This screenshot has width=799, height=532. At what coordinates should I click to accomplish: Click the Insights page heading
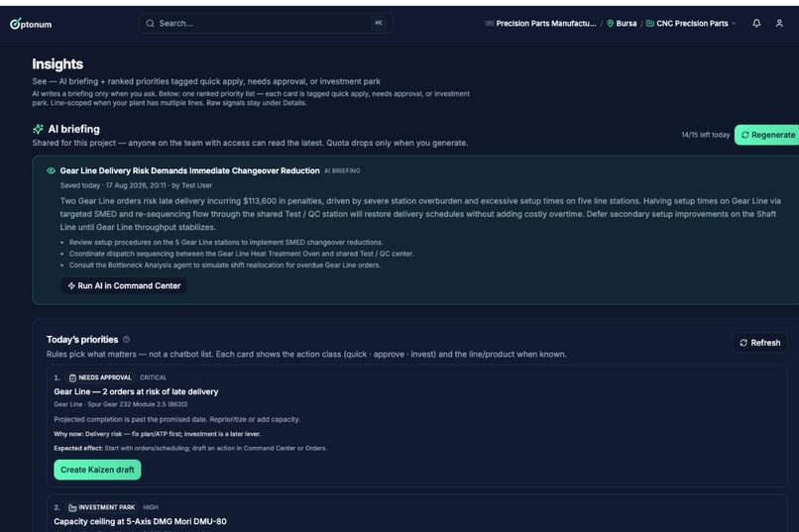(57, 64)
